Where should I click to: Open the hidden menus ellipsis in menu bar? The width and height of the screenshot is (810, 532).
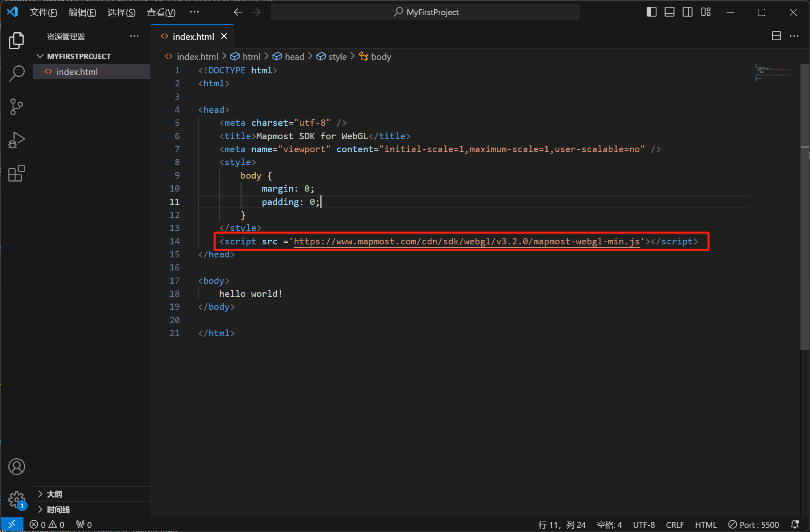click(195, 12)
